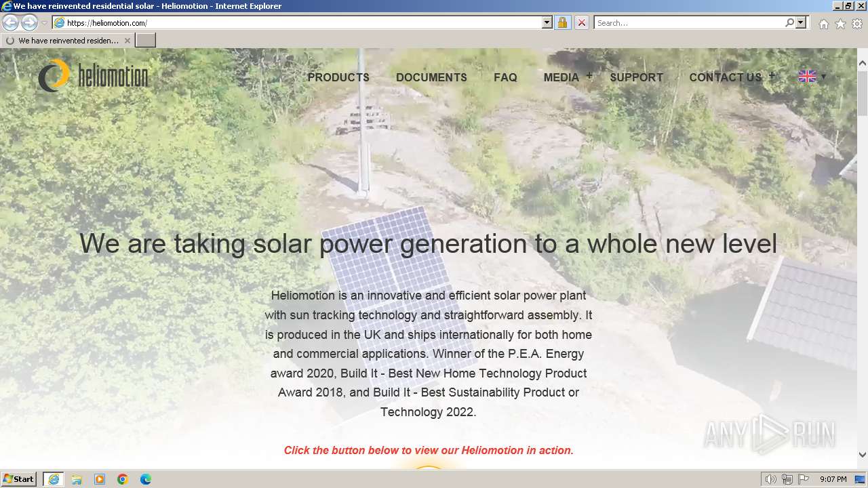Go forward with the browser Forward arrow

pos(29,22)
